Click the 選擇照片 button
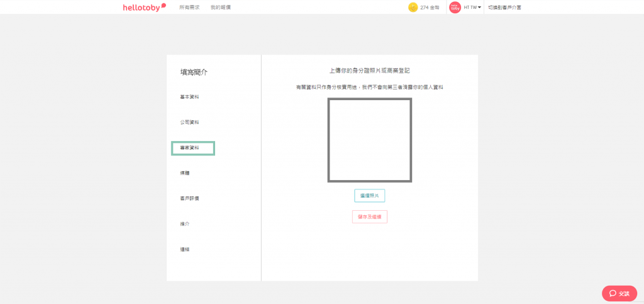Viewport: 644px width, 304px height. pos(369,196)
